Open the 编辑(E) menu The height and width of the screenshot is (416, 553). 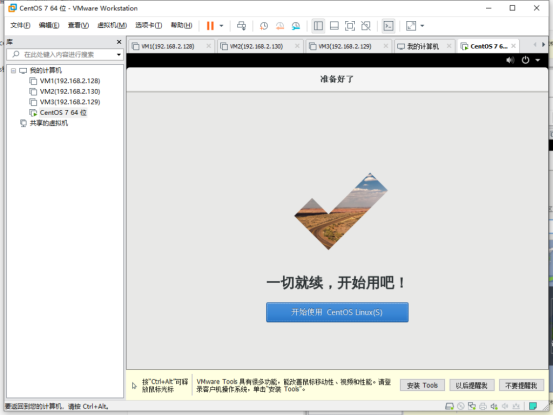tap(49, 25)
